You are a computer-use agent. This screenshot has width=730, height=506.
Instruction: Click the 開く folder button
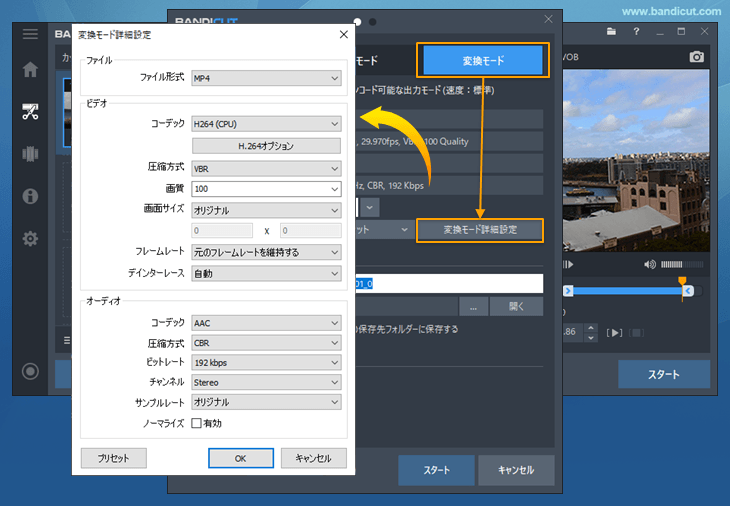(x=516, y=307)
